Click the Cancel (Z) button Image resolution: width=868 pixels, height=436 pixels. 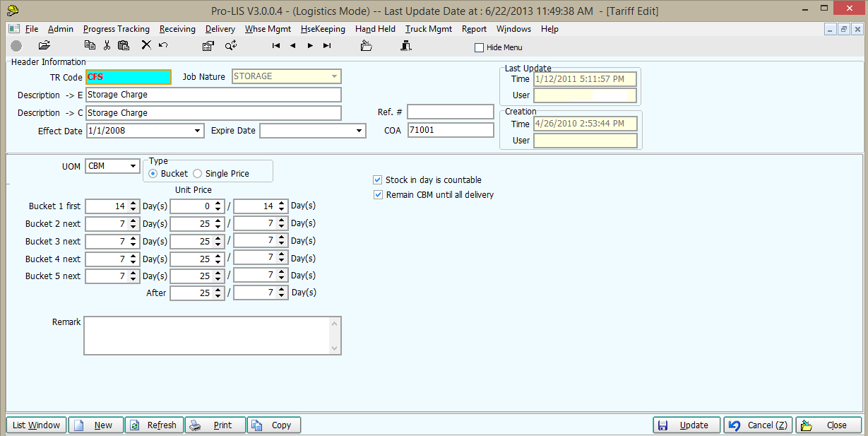click(759, 425)
